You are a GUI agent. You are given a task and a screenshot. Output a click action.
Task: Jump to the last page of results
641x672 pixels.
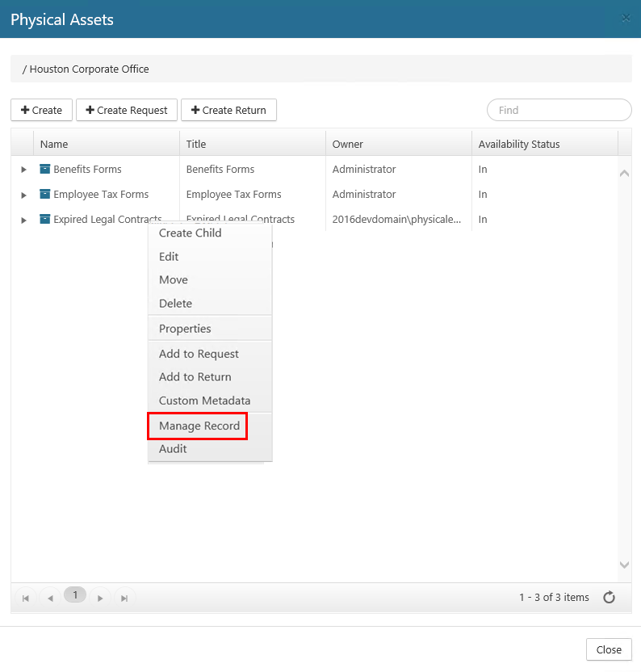click(124, 598)
